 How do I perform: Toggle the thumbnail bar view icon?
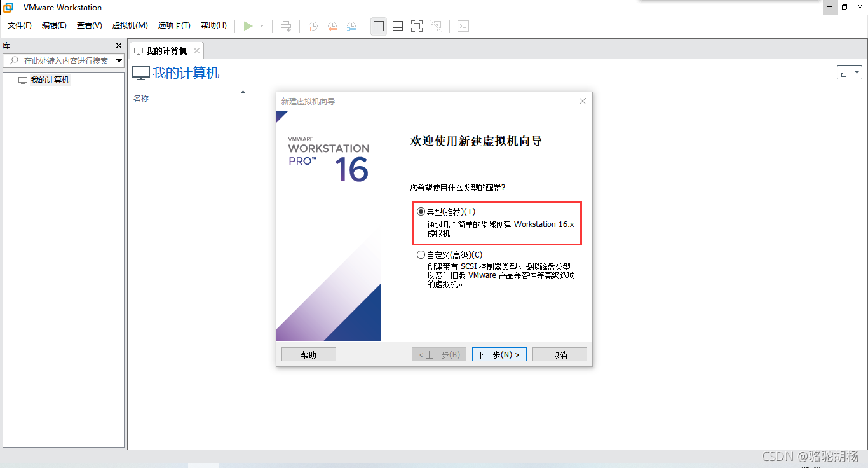click(398, 26)
